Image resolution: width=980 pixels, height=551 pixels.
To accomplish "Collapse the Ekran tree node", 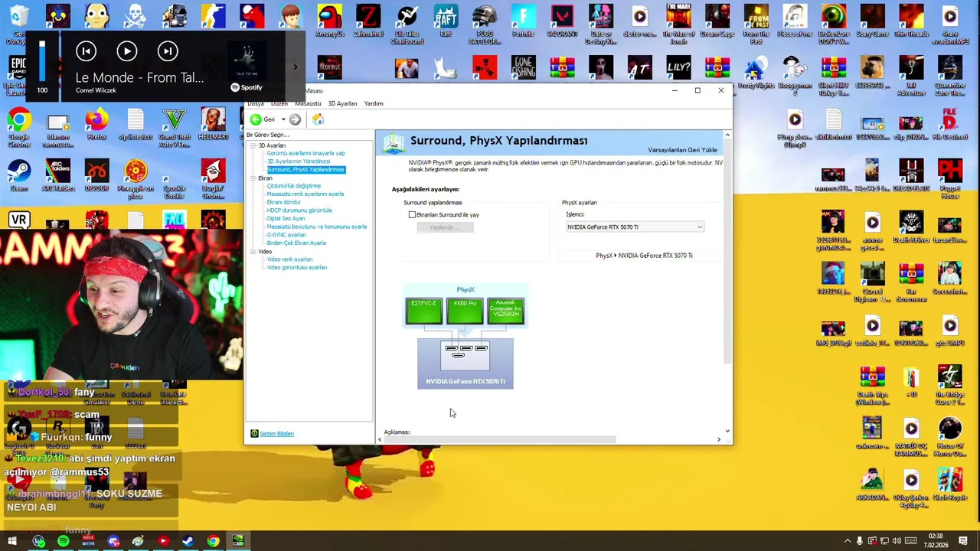I will [x=253, y=178].
